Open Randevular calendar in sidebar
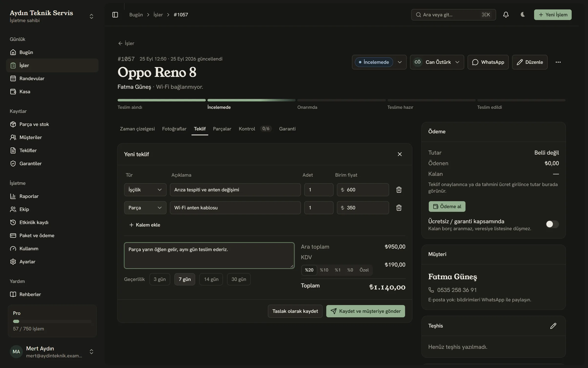 pos(52,79)
